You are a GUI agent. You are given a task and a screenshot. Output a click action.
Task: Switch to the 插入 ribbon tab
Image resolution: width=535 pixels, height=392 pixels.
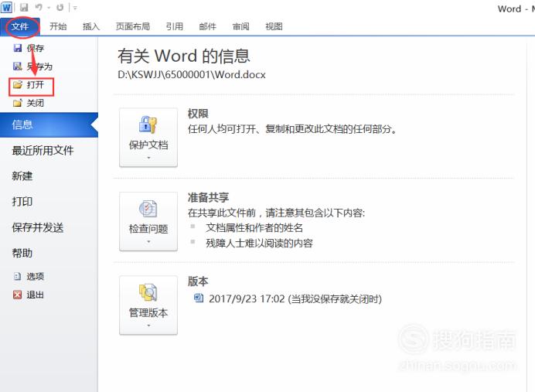pos(91,26)
